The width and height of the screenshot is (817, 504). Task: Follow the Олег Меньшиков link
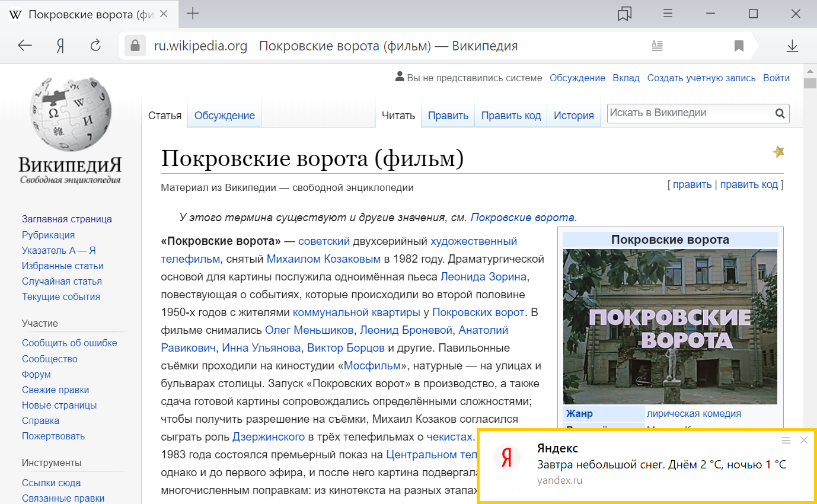coord(309,330)
